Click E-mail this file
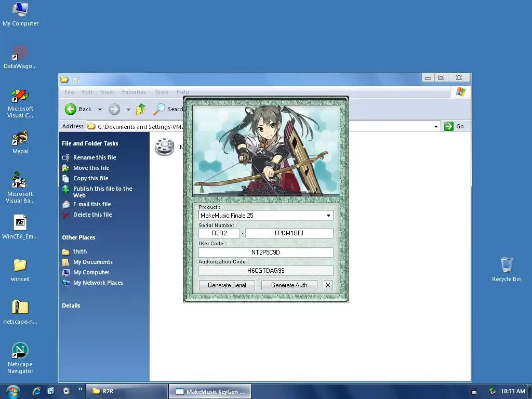 pyautogui.click(x=92, y=204)
